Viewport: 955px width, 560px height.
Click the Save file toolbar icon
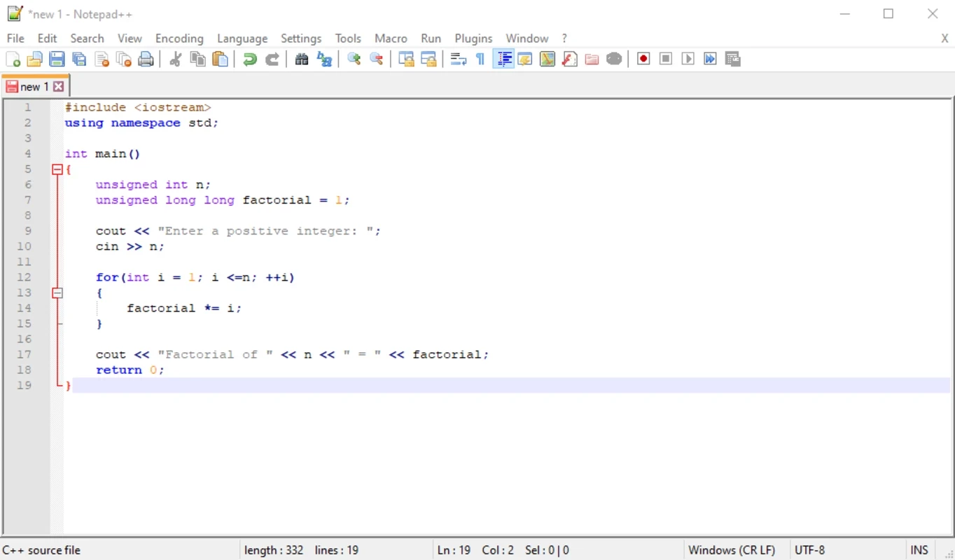pyautogui.click(x=57, y=59)
